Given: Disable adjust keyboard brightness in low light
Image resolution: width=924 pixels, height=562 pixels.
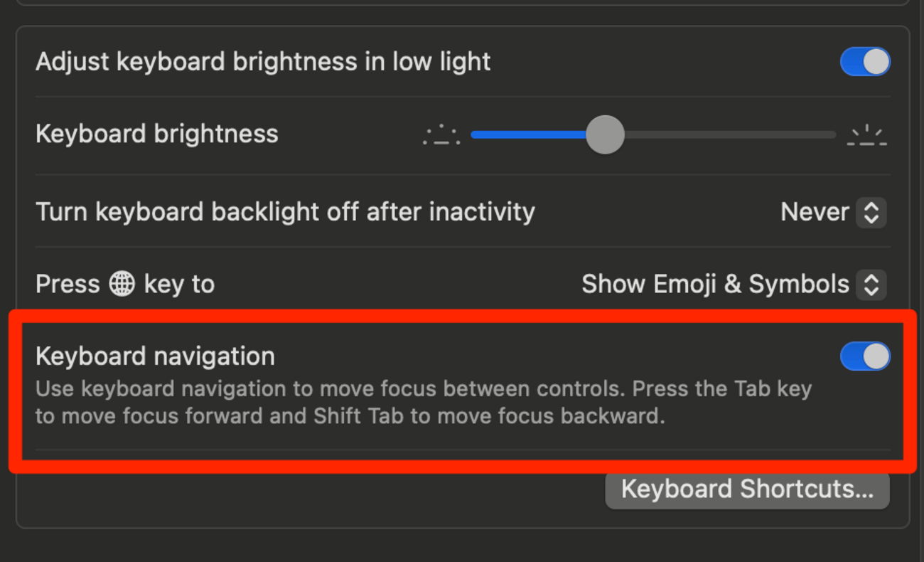Looking at the screenshot, I should pyautogui.click(x=864, y=62).
